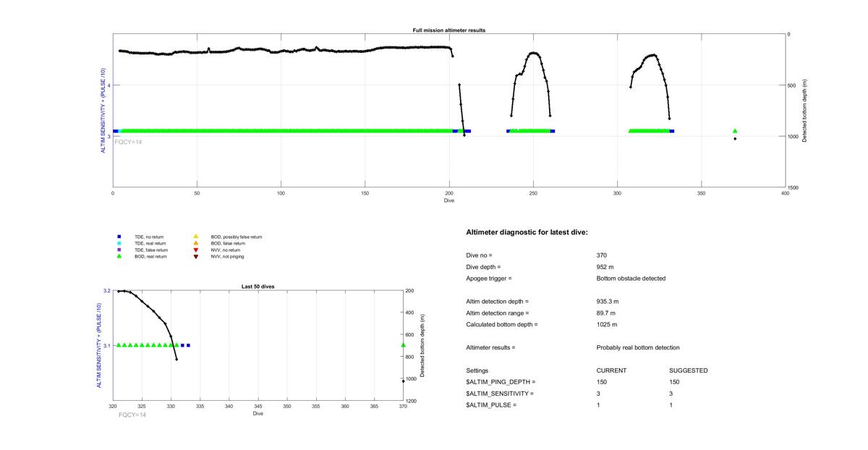Click the dive number value '370' in diagnostics

[602, 255]
